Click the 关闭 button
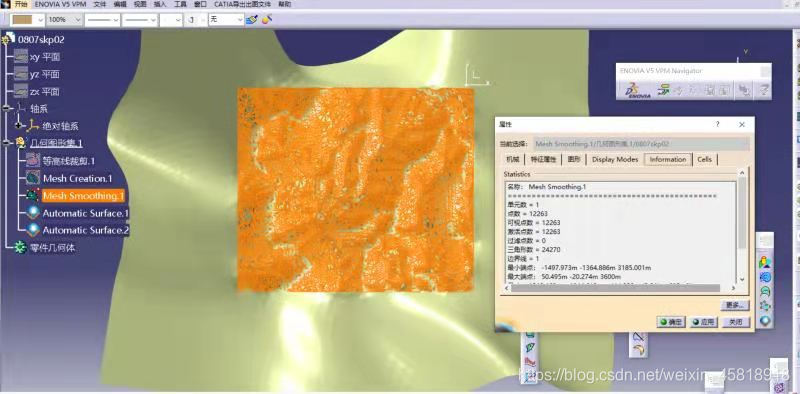The height and width of the screenshot is (394, 800). [736, 322]
